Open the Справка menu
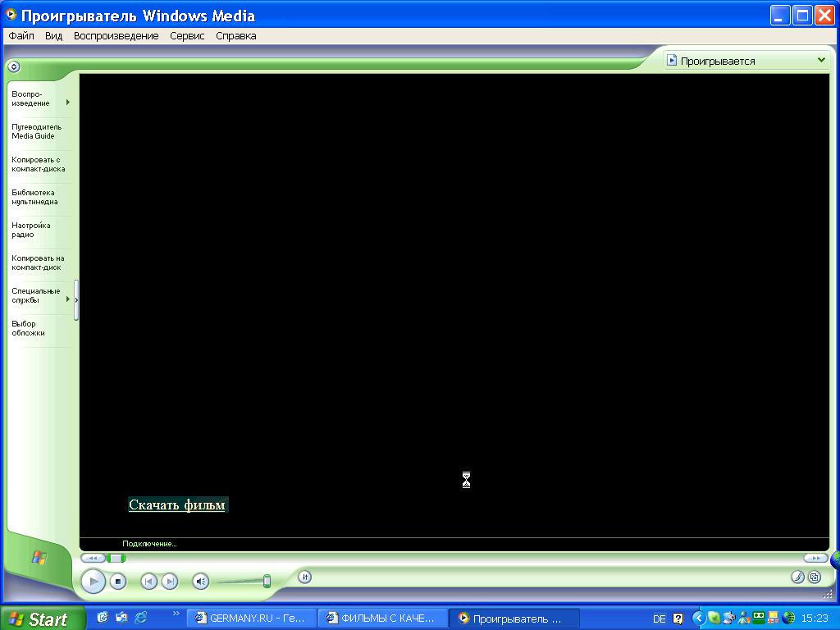 tap(235, 36)
